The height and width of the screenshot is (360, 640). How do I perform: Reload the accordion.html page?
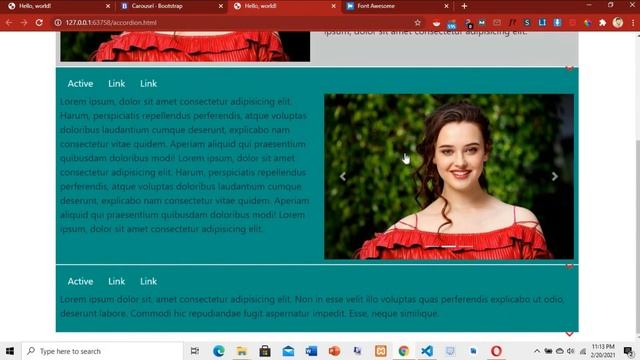(x=39, y=23)
